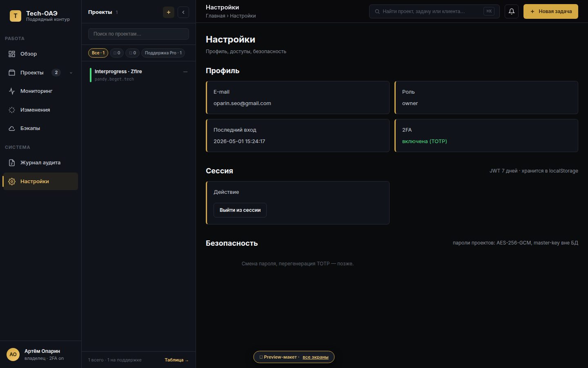Image resolution: width=588 pixels, height=368 pixels.
Task: Click the dash on the Interprogress row
Action: click(185, 72)
